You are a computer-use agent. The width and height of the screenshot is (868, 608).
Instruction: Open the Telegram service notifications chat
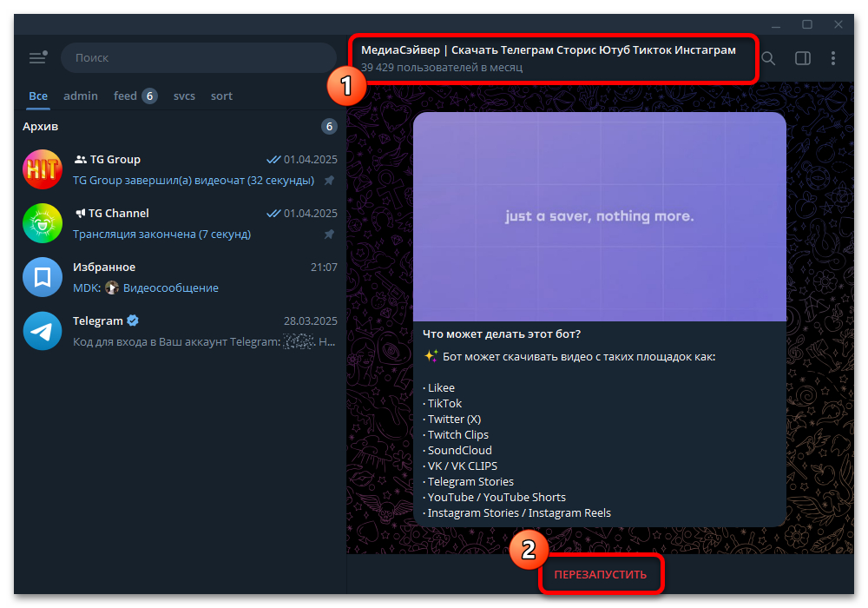(180, 331)
